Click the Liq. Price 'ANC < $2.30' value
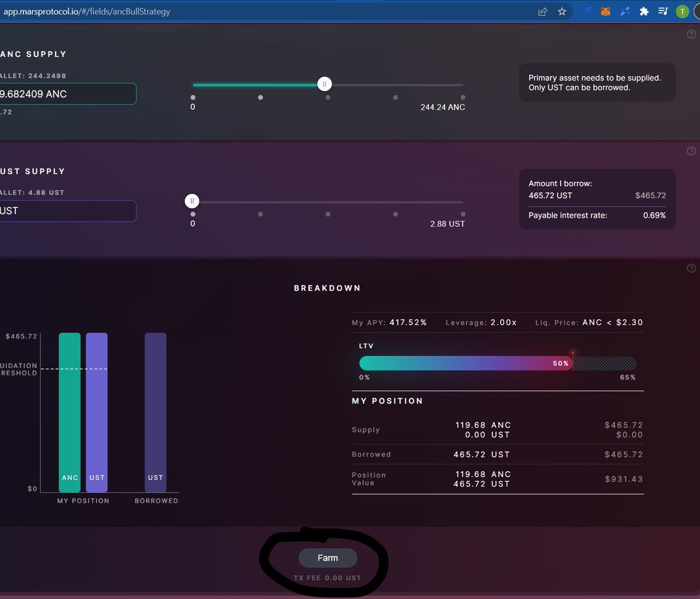 coord(612,323)
